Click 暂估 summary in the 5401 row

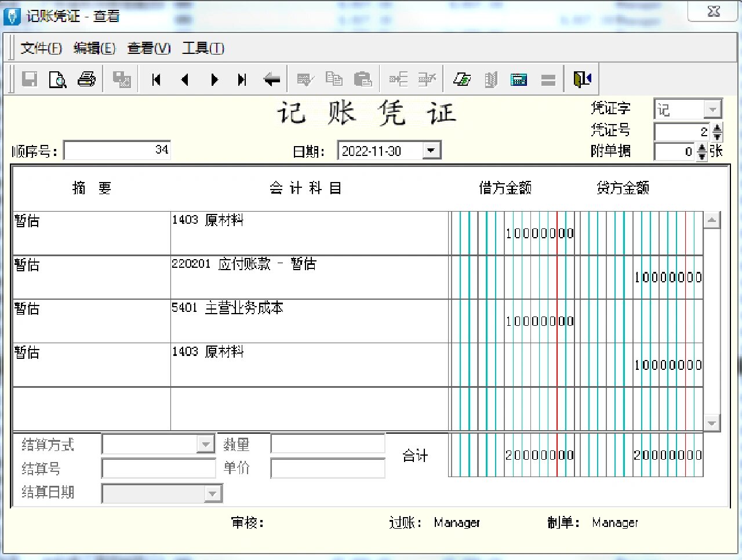[x=27, y=308]
